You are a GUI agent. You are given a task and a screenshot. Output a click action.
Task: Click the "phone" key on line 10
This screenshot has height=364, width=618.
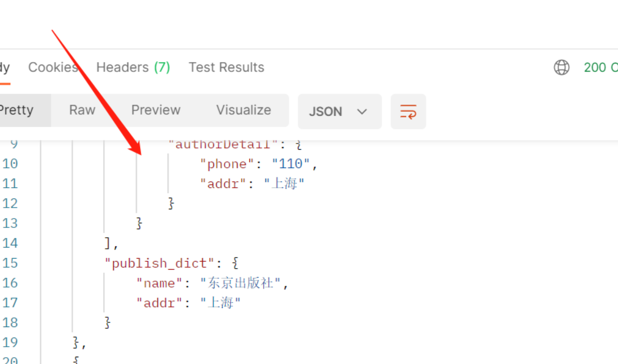pos(227,164)
